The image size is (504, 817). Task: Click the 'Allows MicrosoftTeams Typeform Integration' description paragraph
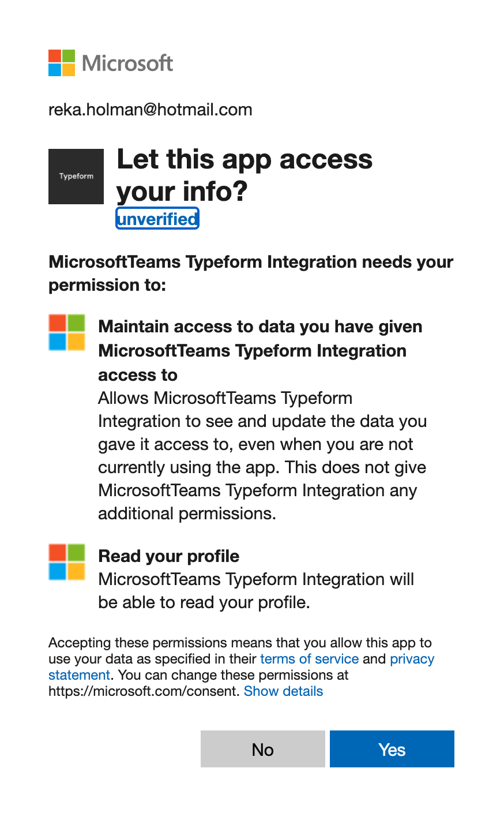(x=262, y=456)
